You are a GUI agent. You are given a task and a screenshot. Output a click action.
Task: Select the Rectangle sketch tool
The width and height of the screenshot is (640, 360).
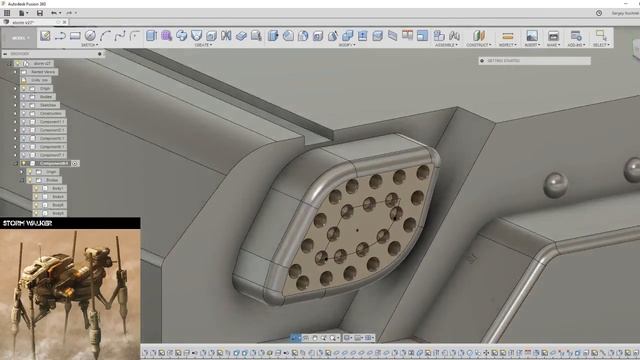coord(75,36)
